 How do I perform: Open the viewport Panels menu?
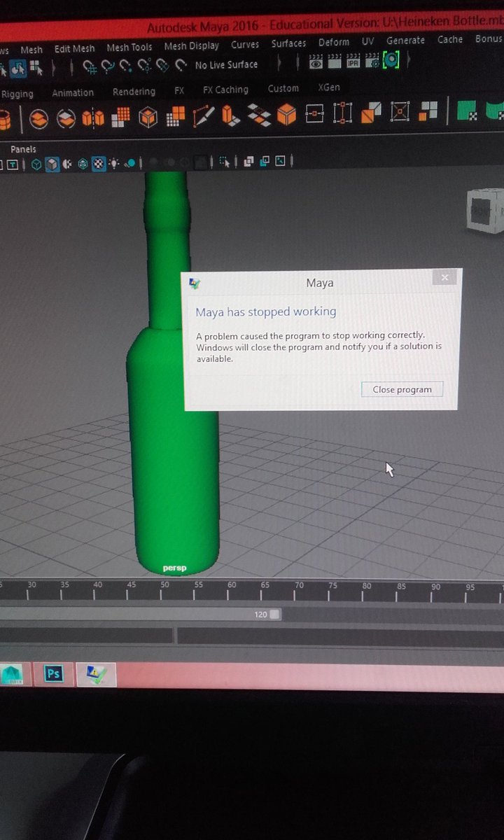[x=23, y=149]
